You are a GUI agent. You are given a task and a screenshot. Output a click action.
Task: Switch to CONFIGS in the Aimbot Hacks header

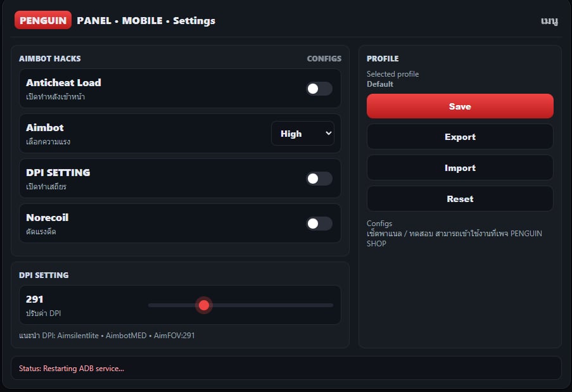click(x=324, y=58)
